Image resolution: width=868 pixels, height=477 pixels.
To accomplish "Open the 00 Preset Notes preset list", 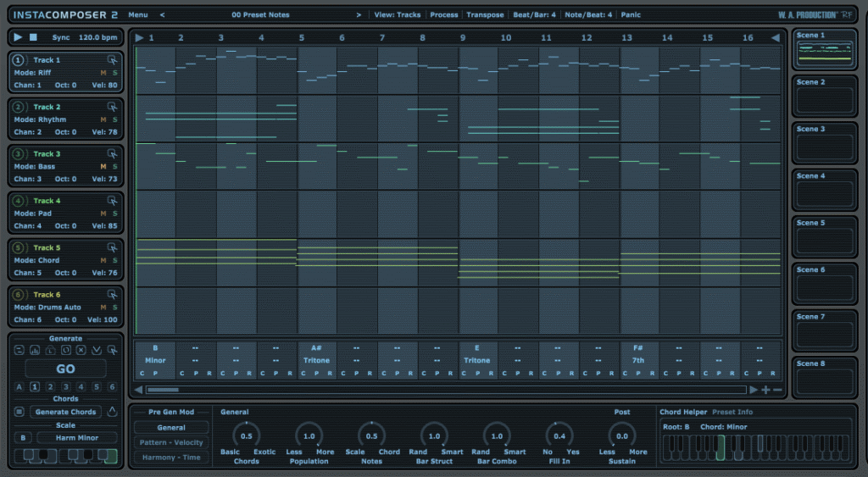I will pyautogui.click(x=260, y=15).
